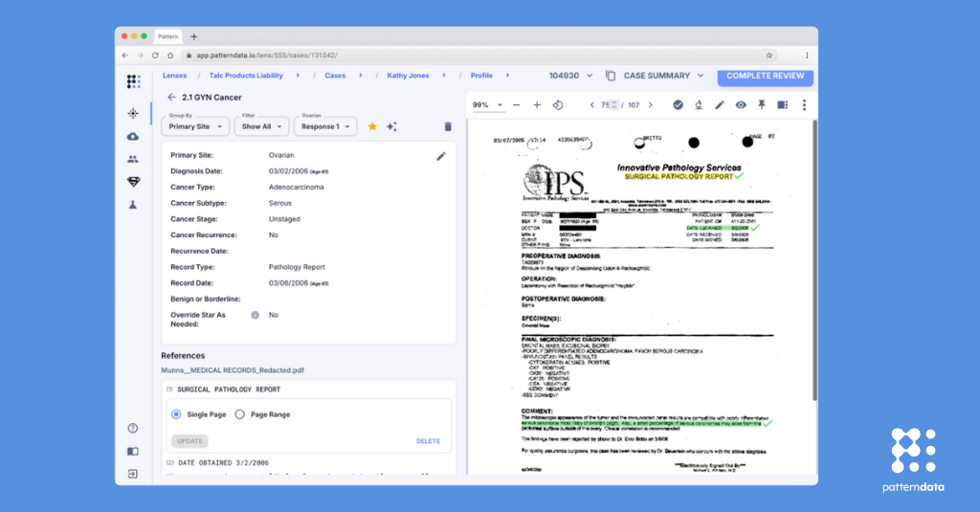Click the pin icon in viewer toolbar
This screenshot has width=980, height=512.
[x=762, y=105]
